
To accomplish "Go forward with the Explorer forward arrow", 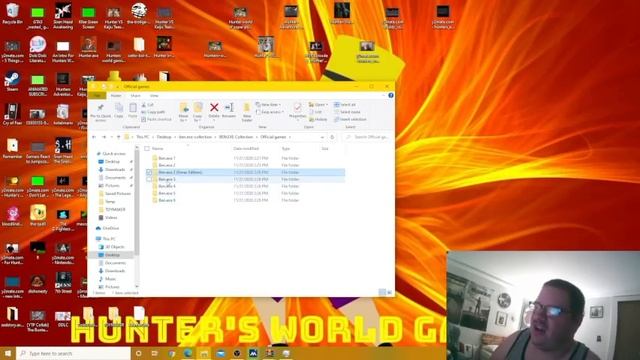I will (104, 137).
